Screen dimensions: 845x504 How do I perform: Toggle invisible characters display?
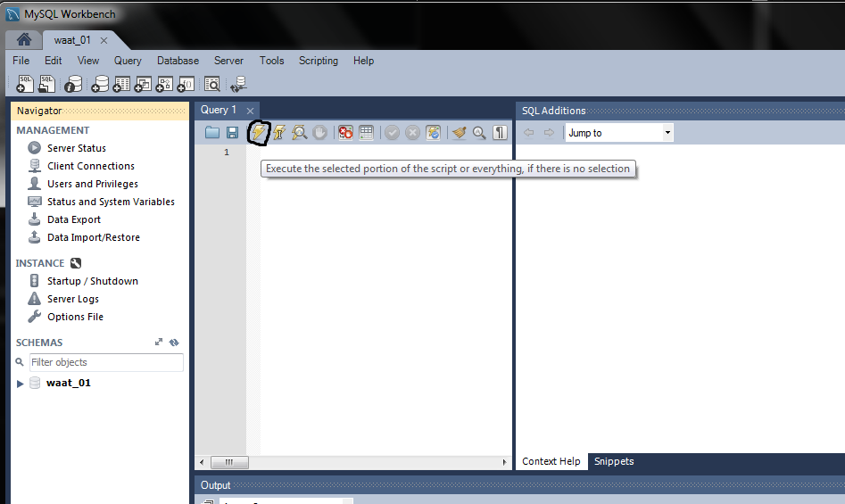pos(500,132)
